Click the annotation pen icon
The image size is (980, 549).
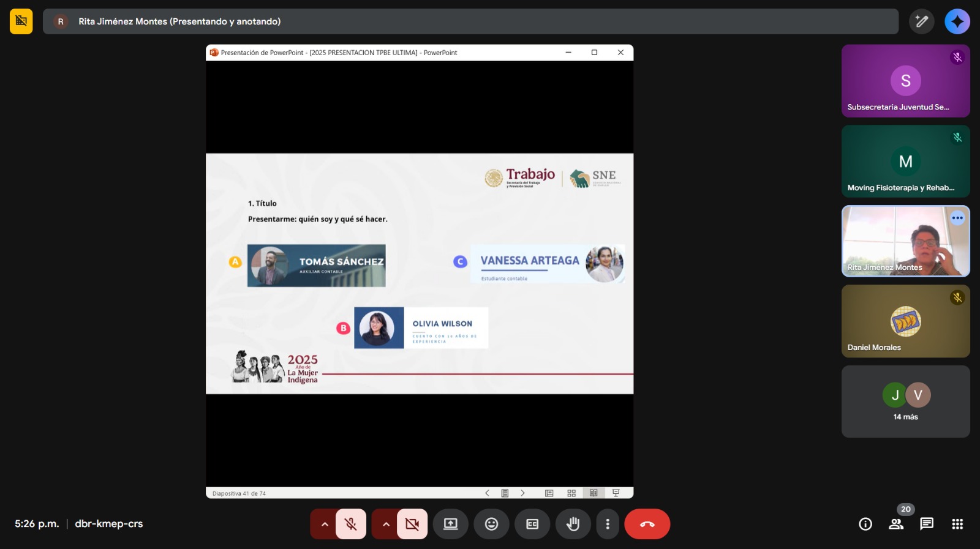pos(921,21)
